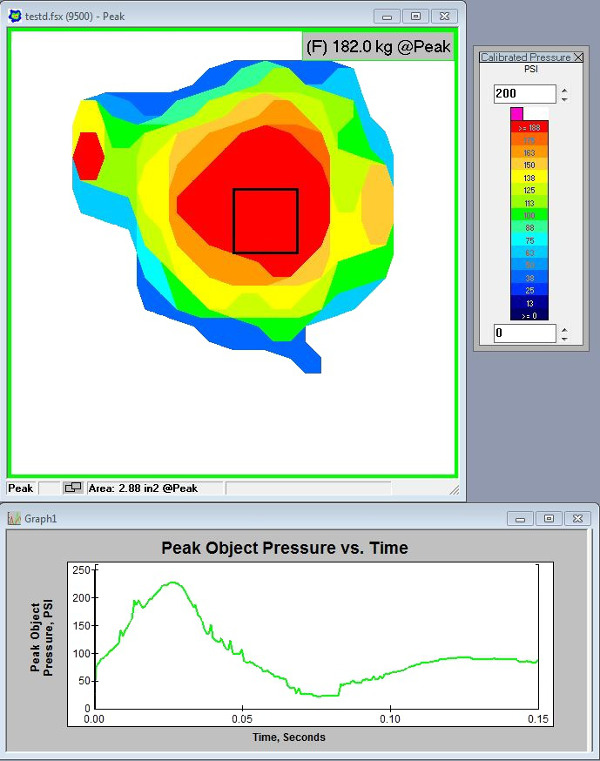Screen dimensions: 600x761
Task: Close the Calibrated Pressure legend panel
Action: click(578, 58)
